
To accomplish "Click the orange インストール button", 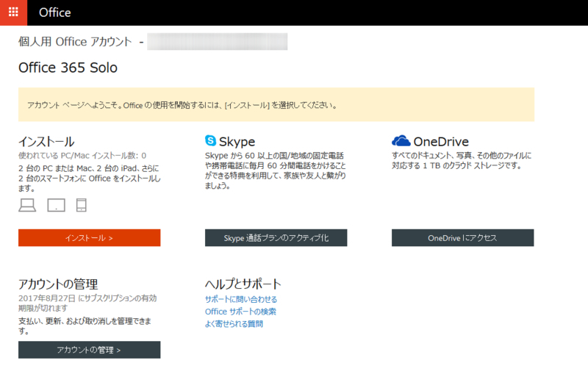I will tap(89, 237).
